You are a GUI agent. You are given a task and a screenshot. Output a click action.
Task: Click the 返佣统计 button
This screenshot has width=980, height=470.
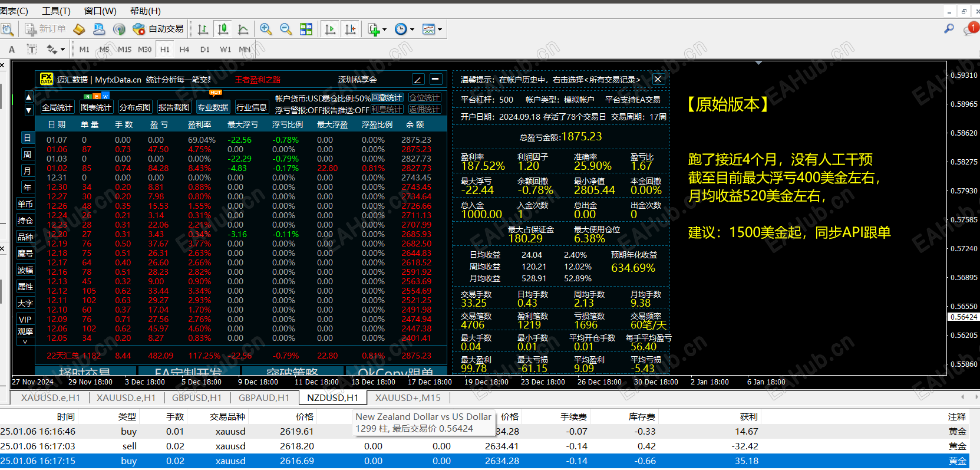pos(424,109)
